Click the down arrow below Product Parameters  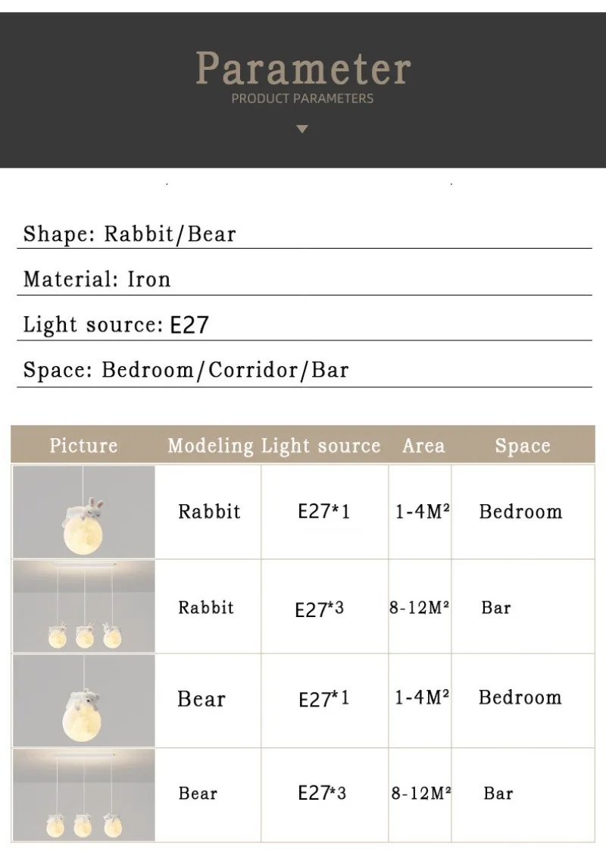tap(302, 130)
